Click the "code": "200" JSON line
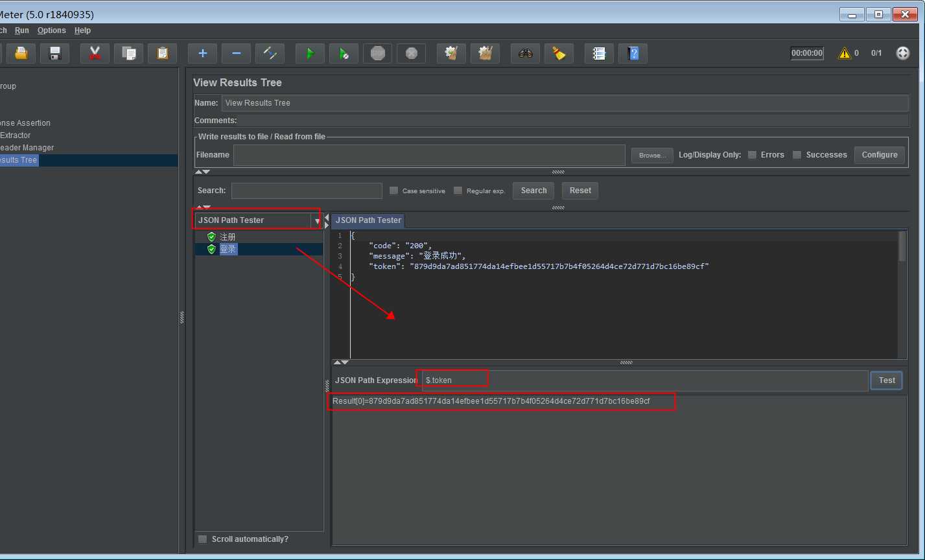Viewport: 925px width, 560px height. 400,246
